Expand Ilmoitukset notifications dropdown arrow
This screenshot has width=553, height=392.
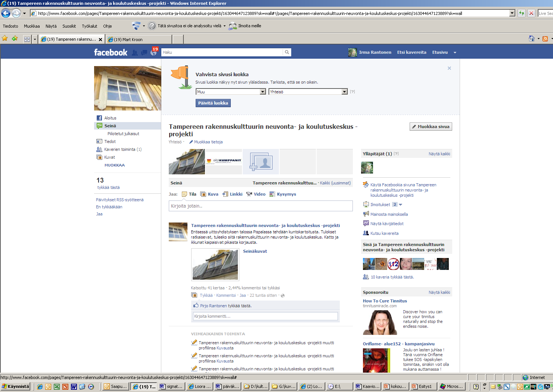(x=401, y=205)
